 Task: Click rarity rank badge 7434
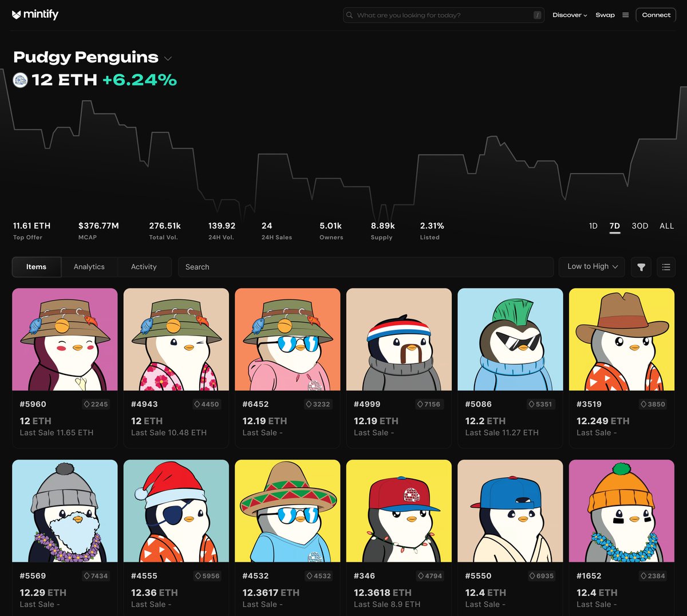[96, 576]
